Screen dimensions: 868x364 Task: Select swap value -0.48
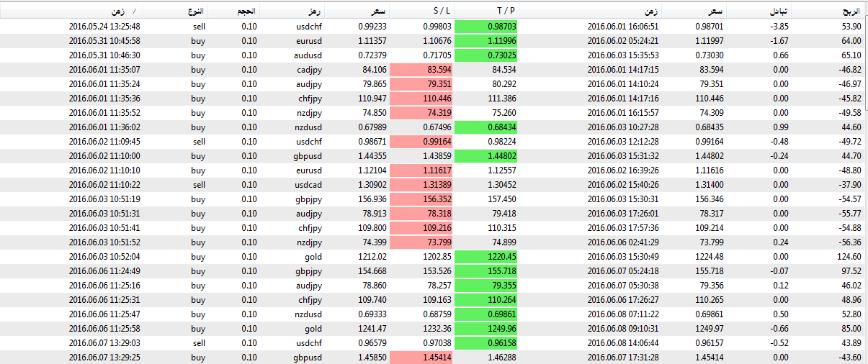779,142
